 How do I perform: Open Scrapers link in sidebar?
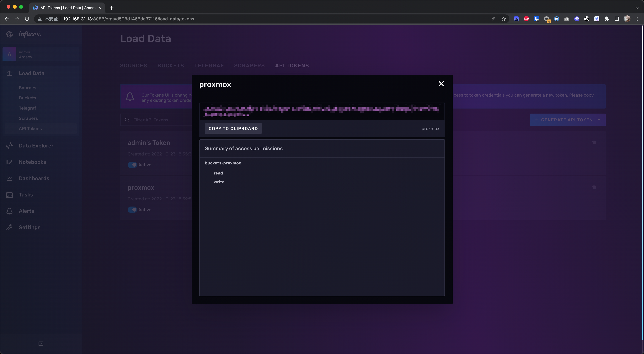click(28, 118)
